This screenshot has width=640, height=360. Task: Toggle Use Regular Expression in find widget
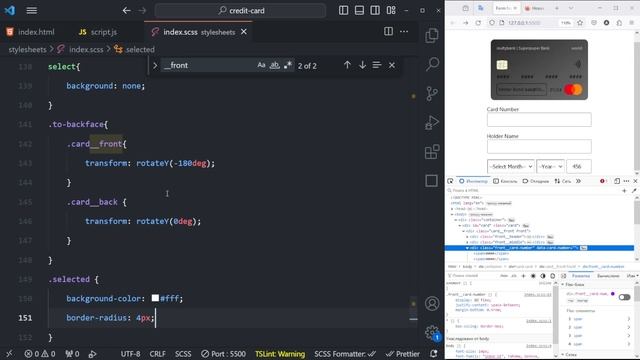[x=288, y=65]
